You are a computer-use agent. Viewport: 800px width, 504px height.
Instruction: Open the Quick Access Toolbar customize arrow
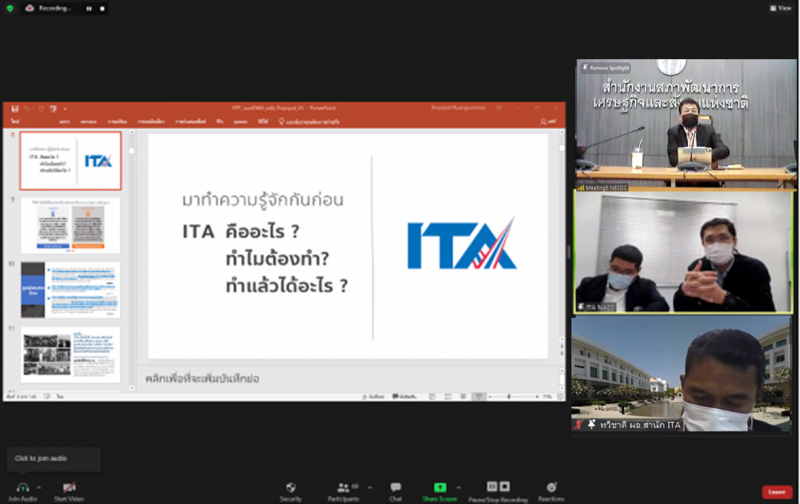tap(65, 109)
